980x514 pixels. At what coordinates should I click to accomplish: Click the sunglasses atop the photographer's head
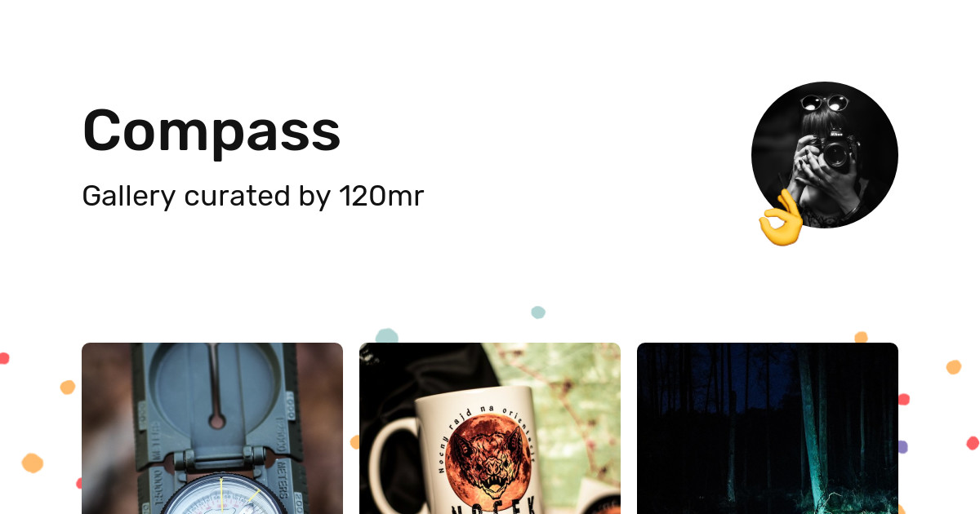click(x=825, y=104)
